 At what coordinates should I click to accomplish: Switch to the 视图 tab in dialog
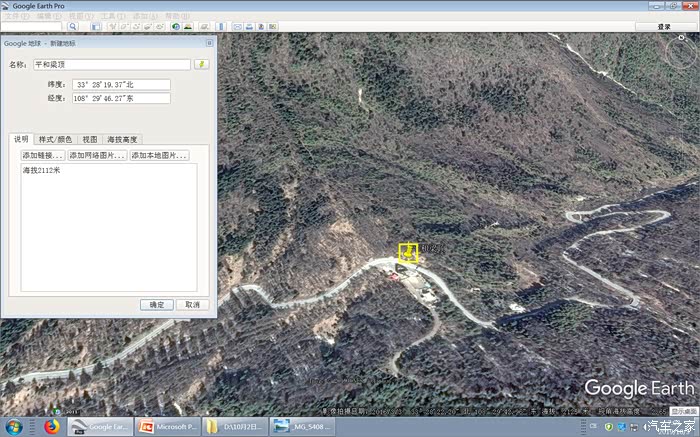point(90,140)
